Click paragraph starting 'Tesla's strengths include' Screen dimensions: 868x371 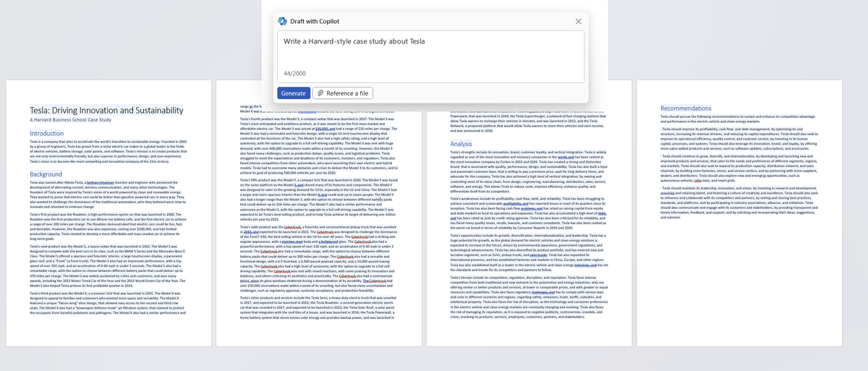pos(528,172)
